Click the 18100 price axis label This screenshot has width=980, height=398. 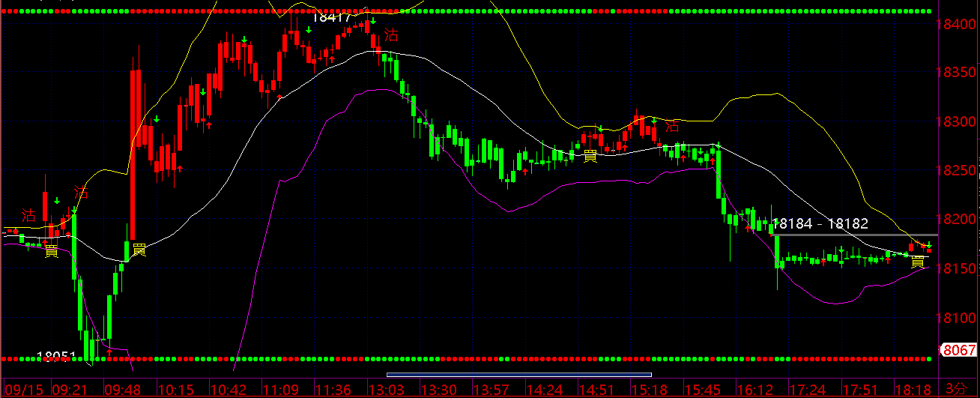(955, 318)
